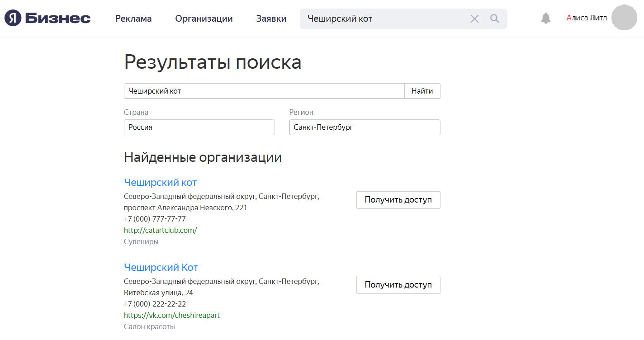Open the Регион field showing Санкт-Петербург
The height and width of the screenshot is (340, 644).
pos(365,127)
